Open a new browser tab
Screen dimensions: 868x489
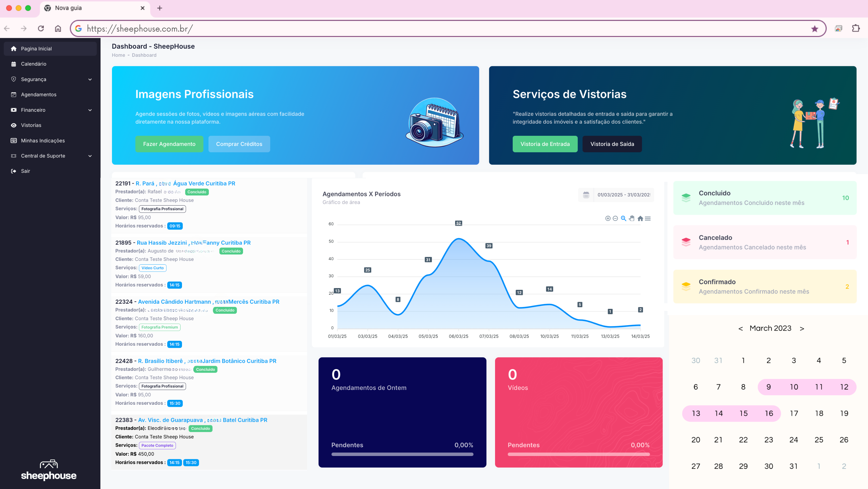click(160, 8)
